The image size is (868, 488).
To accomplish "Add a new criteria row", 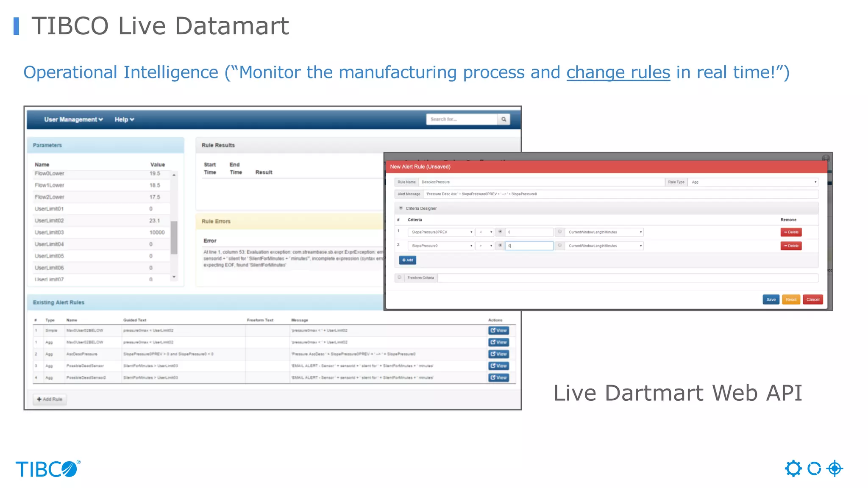I will tap(407, 260).
